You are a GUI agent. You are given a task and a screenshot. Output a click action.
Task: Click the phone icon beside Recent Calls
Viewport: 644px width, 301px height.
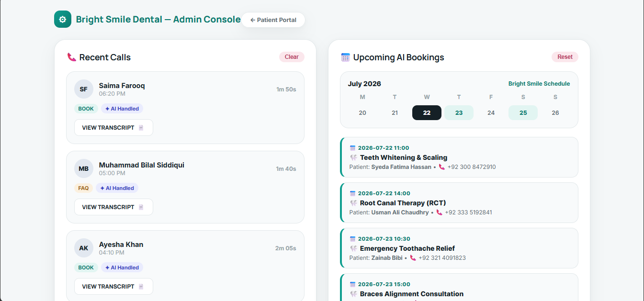pos(72,57)
